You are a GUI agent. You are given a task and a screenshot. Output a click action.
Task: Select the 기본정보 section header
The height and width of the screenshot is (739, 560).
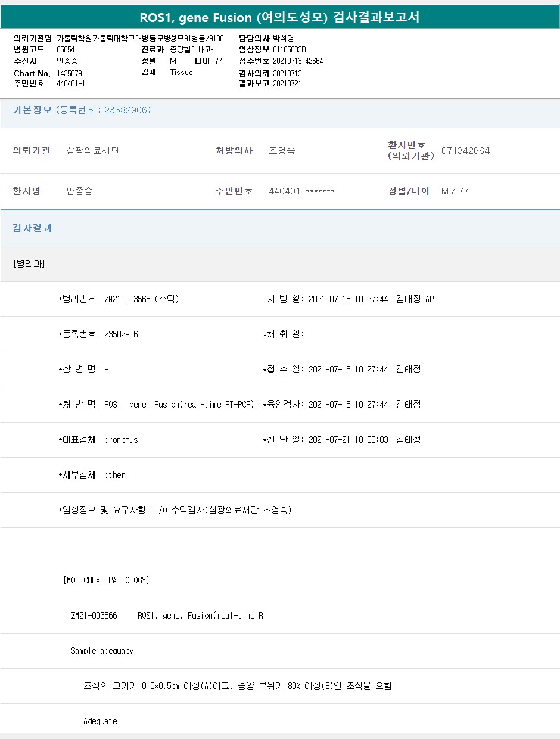click(33, 110)
